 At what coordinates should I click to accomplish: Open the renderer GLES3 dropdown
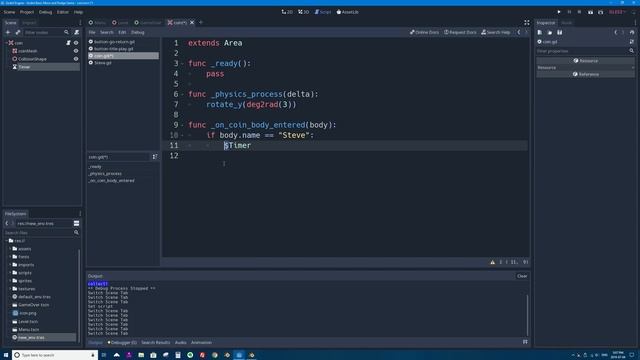[617, 12]
